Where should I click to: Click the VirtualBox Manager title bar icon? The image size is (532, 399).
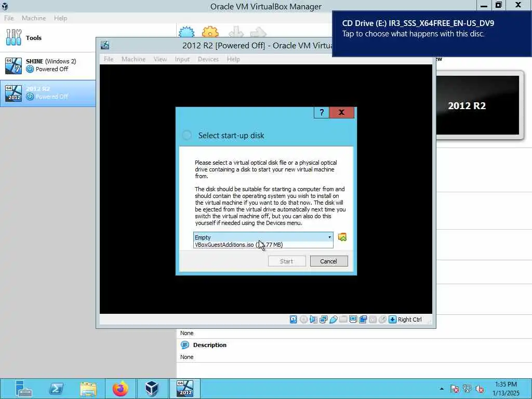point(5,6)
